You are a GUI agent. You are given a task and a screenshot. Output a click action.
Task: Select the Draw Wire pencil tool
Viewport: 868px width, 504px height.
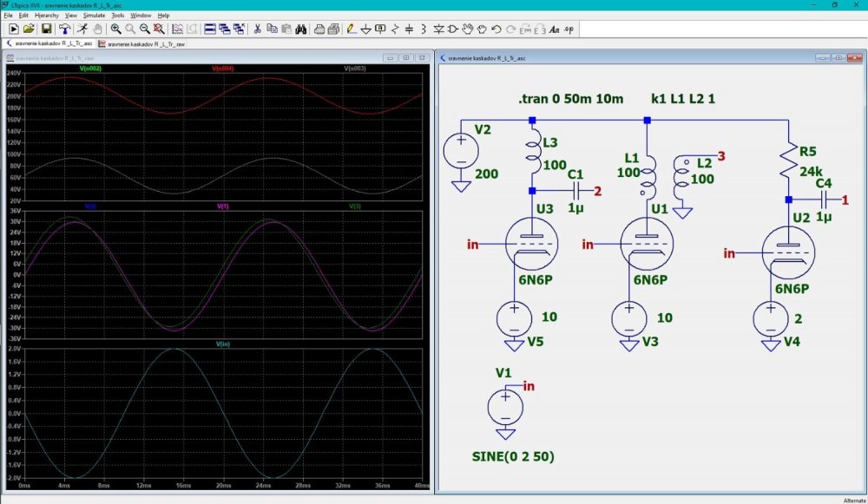tap(351, 29)
